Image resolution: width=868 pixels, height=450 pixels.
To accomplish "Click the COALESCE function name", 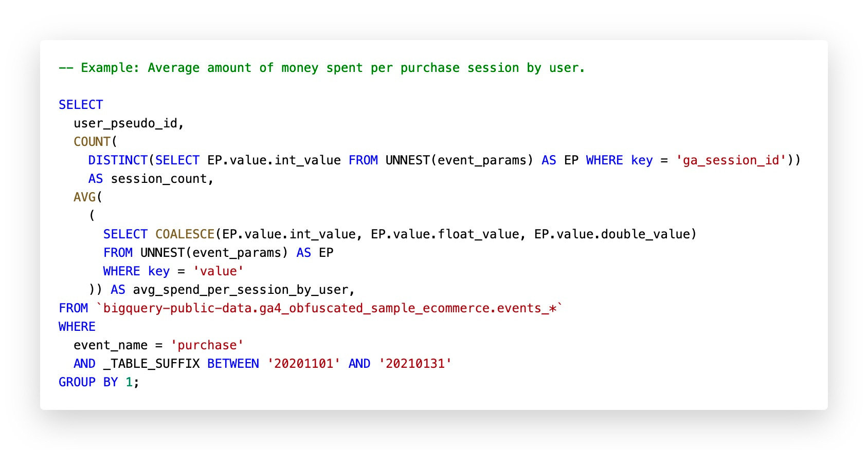I will pos(185,234).
